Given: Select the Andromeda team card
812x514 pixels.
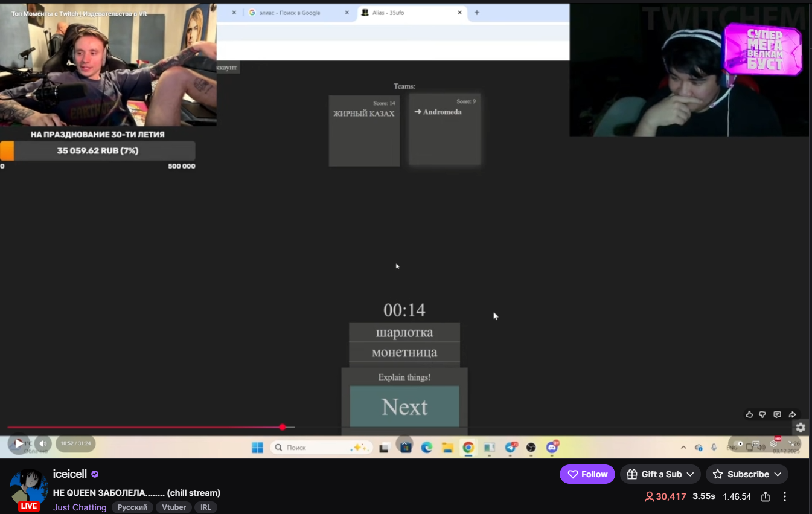Looking at the screenshot, I should [445, 129].
